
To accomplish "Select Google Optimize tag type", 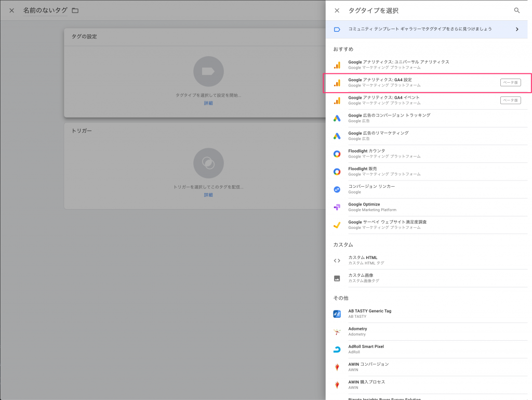I will coord(427,207).
